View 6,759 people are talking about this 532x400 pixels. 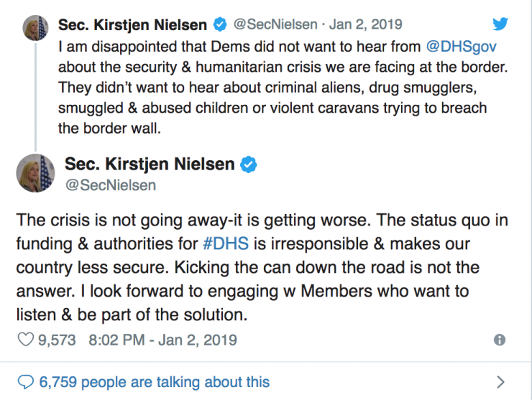(155, 382)
